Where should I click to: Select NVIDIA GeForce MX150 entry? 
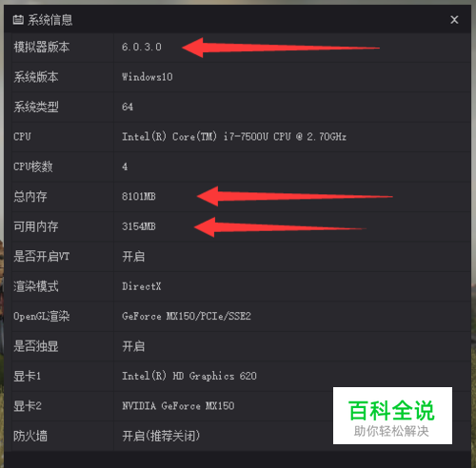pos(178,406)
